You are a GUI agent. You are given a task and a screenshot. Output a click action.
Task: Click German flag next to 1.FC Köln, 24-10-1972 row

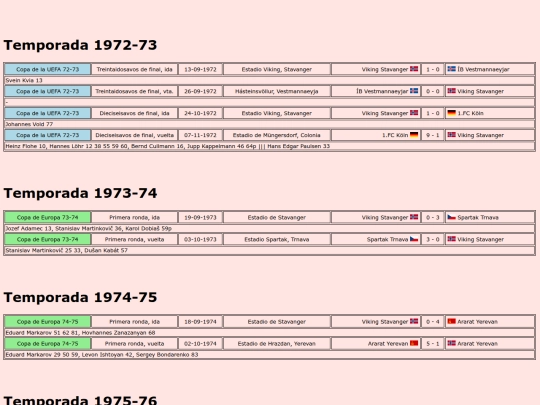[x=451, y=113]
